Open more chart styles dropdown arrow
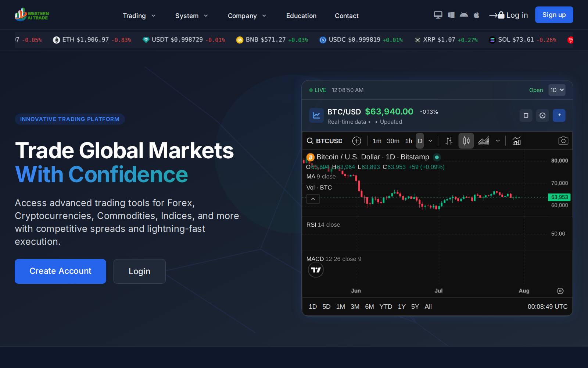Screen dimensions: 588x368 tap(498, 141)
